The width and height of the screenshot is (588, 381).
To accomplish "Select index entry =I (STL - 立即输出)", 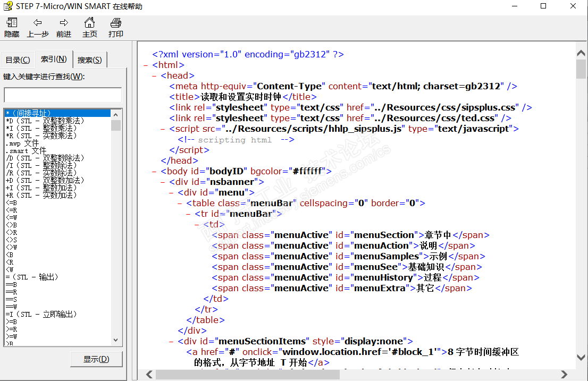I will 41,314.
